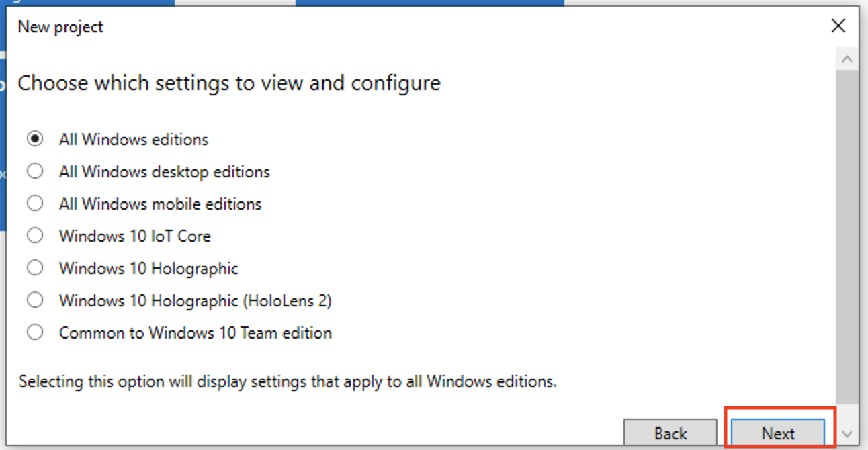Image resolution: width=868 pixels, height=450 pixels.
Task: Click the 'All Windows desktop editions' label text
Action: pos(165,172)
